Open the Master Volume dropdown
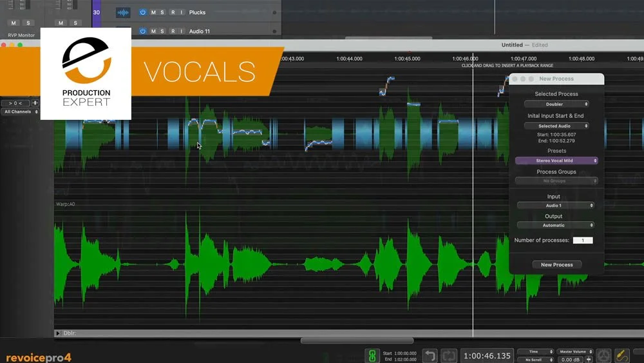Screen dimensions: 644x363 (575, 351)
